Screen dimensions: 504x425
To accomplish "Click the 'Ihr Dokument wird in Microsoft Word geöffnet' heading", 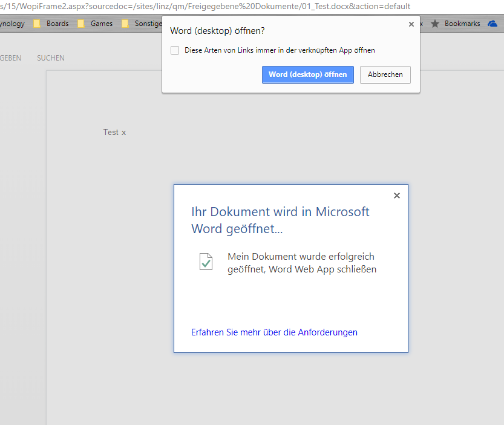I will 280,220.
